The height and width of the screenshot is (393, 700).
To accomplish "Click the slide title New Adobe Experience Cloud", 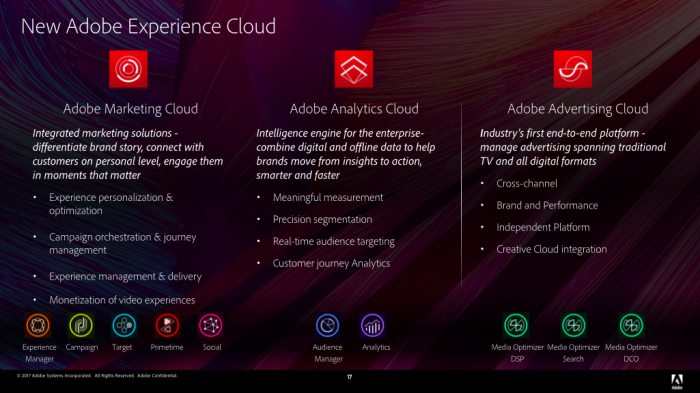I will tap(148, 26).
